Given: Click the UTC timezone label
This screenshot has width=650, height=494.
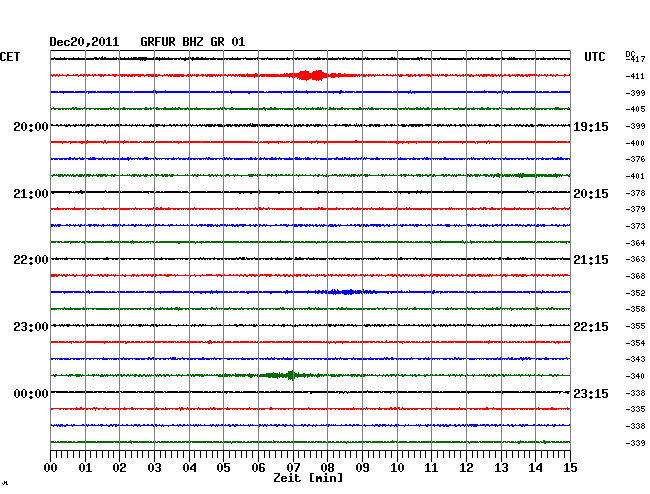Looking at the screenshot, I should pyautogui.click(x=594, y=57).
